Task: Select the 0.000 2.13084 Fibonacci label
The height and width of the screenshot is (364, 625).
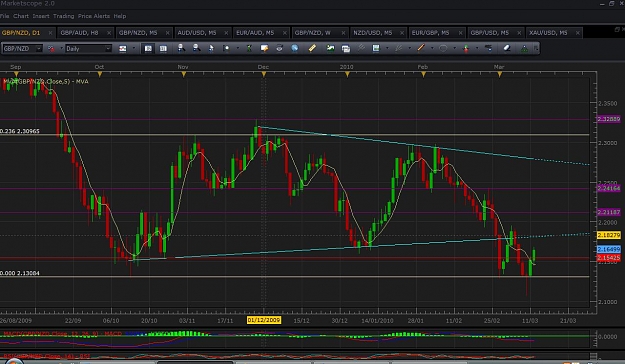Action: 20,273
